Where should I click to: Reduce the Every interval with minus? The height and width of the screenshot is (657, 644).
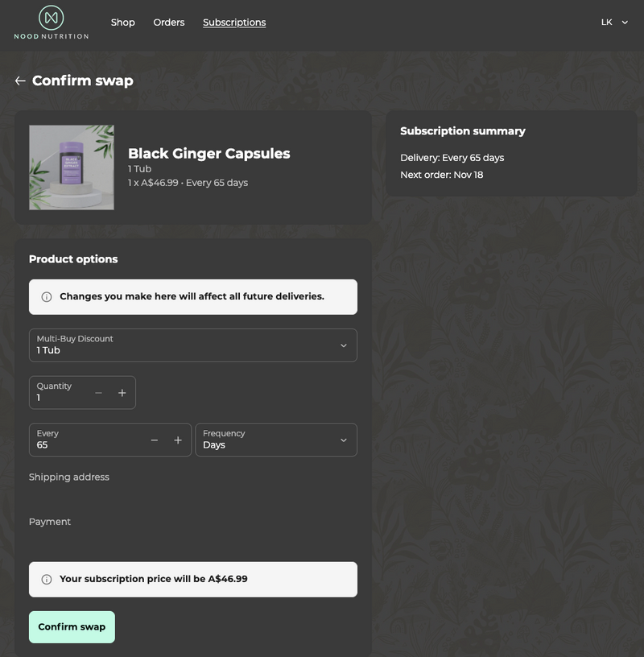pyautogui.click(x=155, y=440)
